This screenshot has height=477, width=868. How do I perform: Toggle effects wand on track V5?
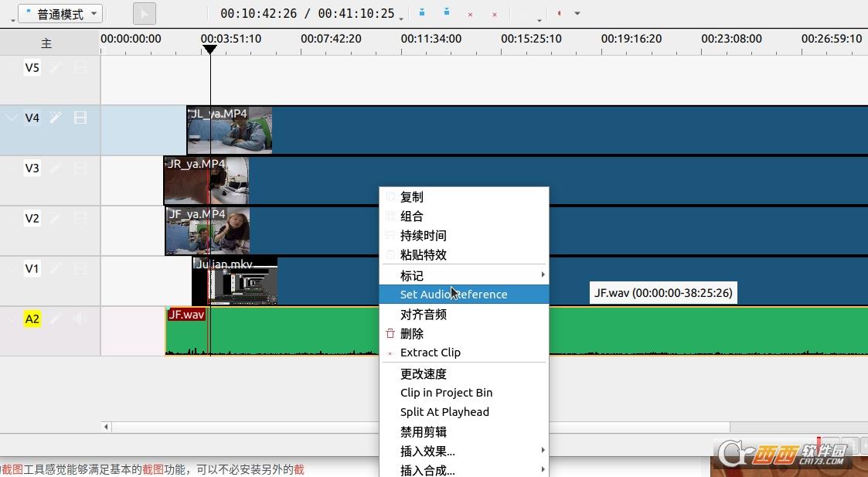click(x=56, y=67)
